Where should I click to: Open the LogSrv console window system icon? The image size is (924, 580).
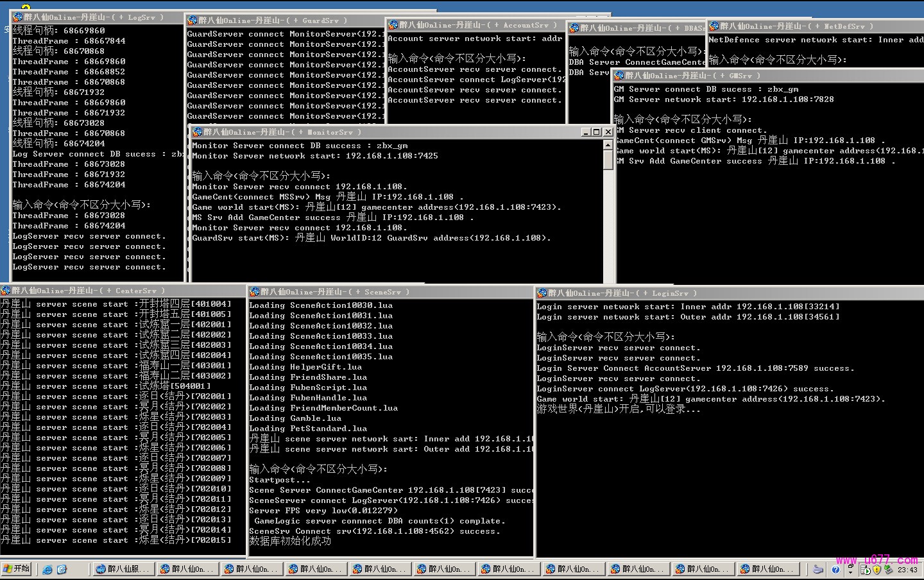pos(17,17)
